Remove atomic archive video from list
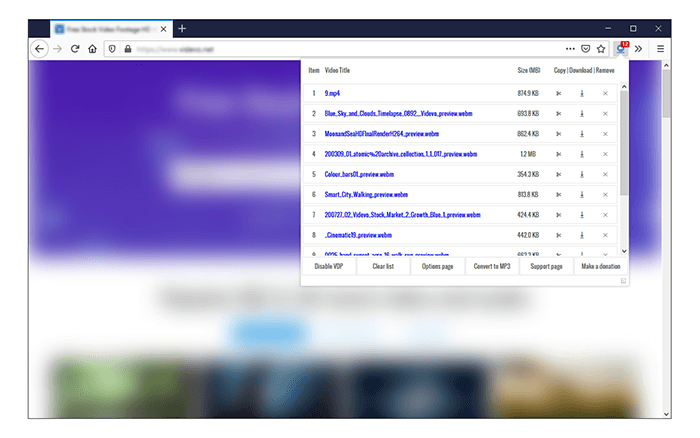Viewport: 700px width, 438px height. click(605, 154)
